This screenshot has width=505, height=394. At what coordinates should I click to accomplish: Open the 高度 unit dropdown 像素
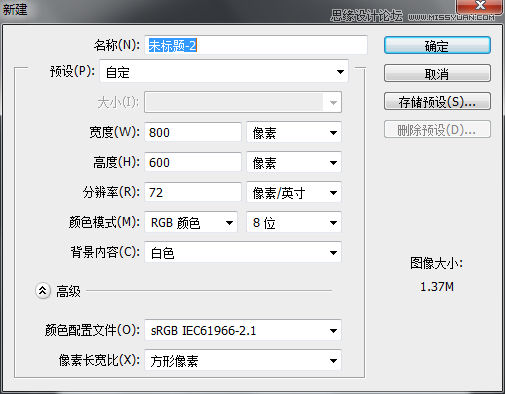(294, 162)
